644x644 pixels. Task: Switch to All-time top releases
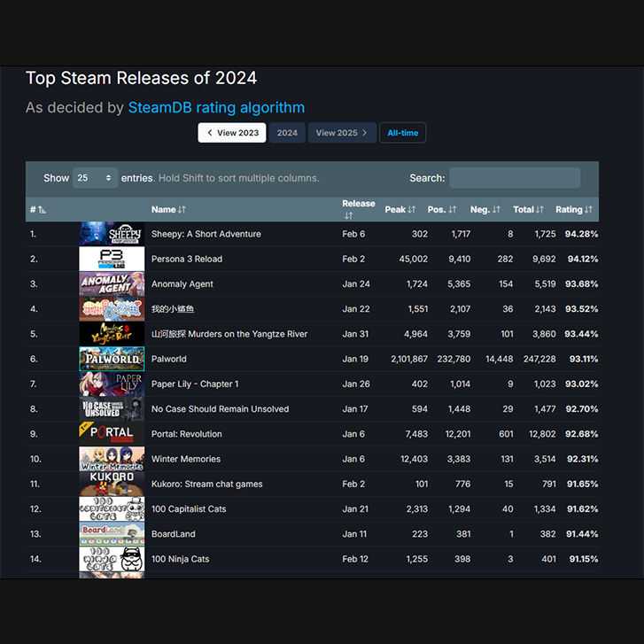pos(402,133)
